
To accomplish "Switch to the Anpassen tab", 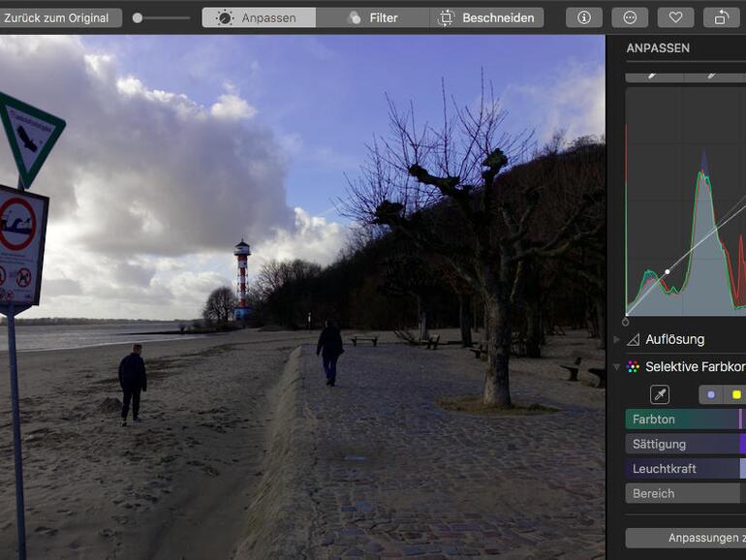I will click(259, 17).
